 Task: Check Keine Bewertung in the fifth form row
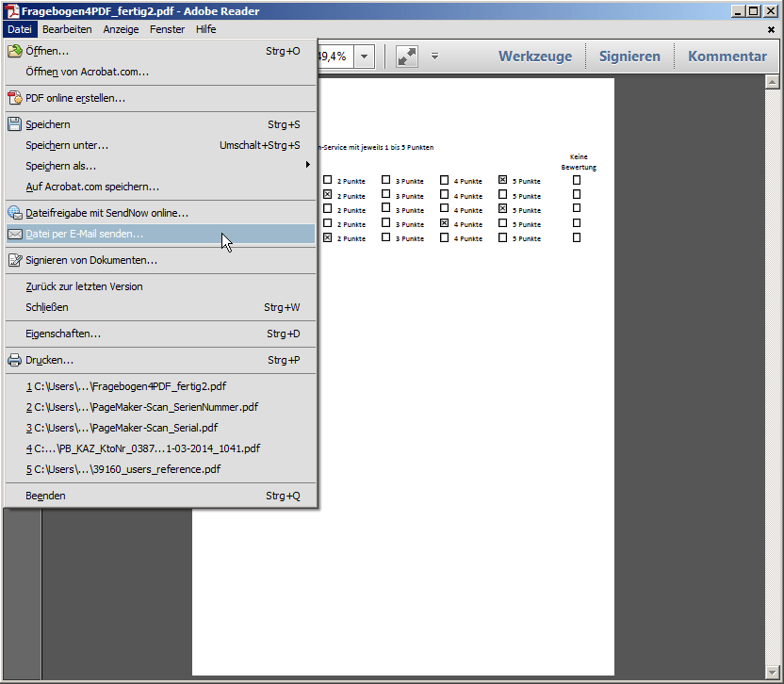[577, 237]
